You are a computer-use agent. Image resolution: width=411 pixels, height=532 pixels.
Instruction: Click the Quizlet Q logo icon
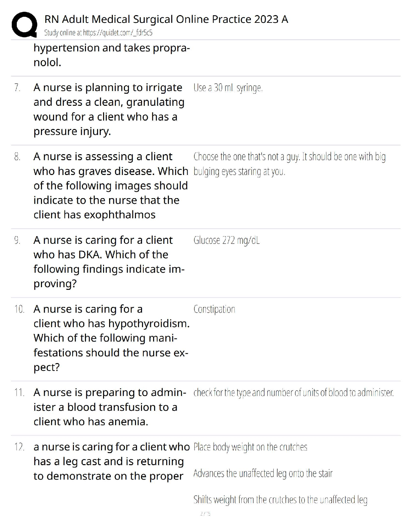click(24, 25)
